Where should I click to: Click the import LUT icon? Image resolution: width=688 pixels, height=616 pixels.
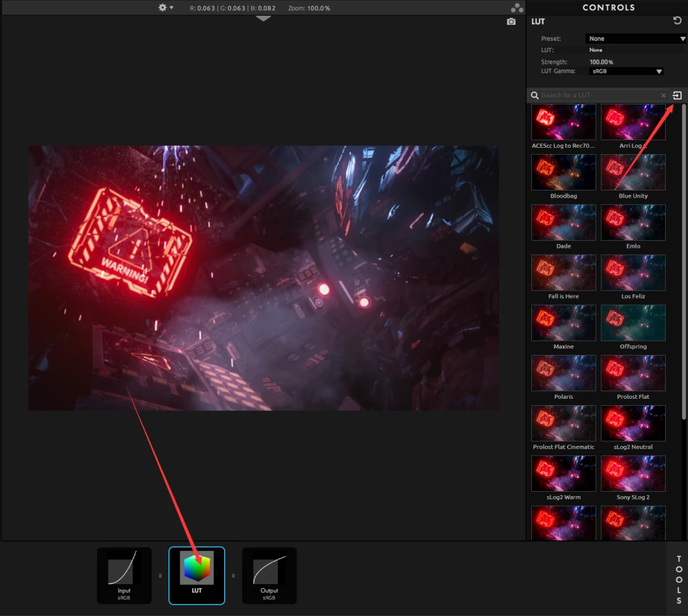[x=677, y=96]
